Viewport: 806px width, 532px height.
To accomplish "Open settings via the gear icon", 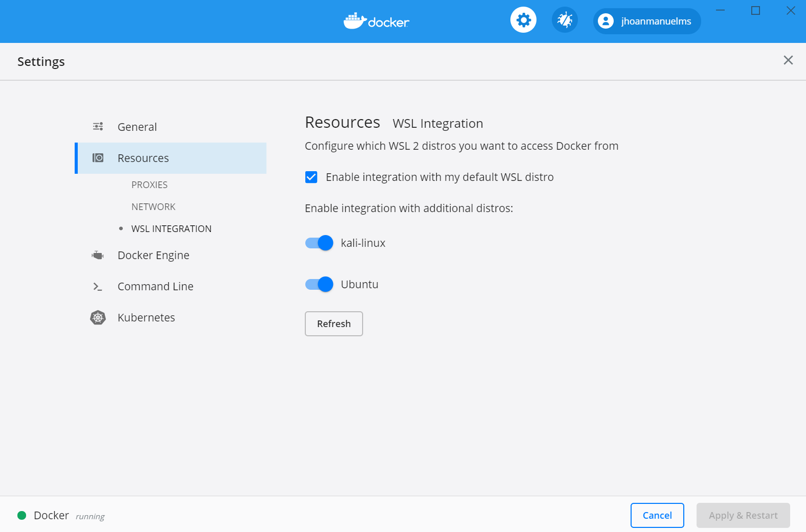I will (x=523, y=20).
